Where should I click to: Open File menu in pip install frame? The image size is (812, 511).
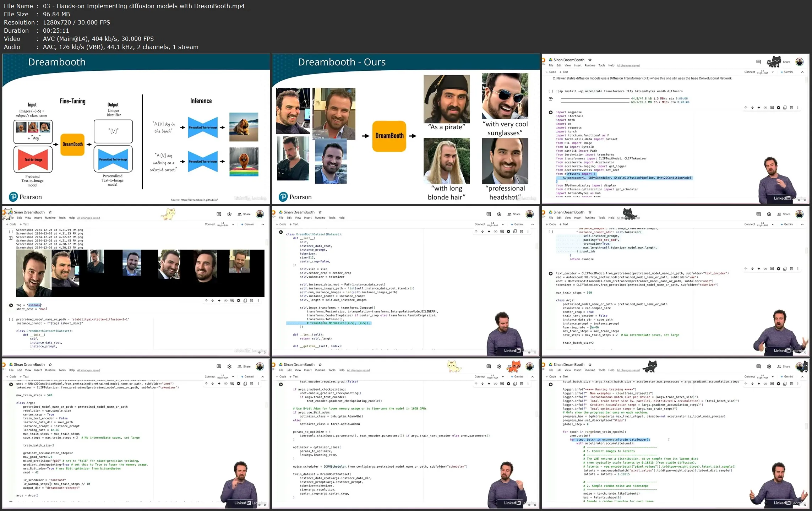tap(551, 66)
